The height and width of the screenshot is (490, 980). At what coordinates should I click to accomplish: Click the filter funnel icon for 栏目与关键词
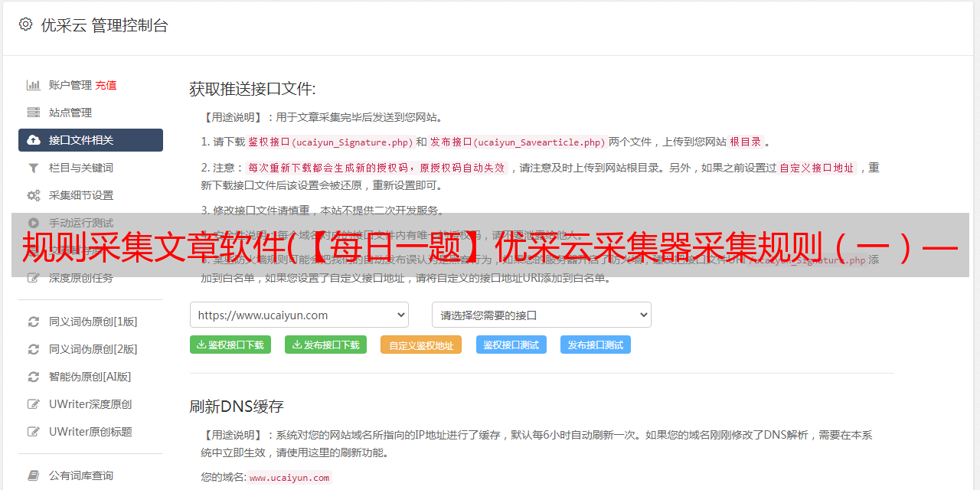(x=34, y=168)
